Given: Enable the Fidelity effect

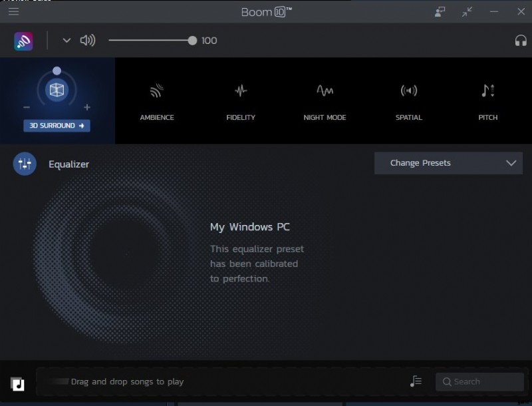Looking at the screenshot, I should 241,101.
